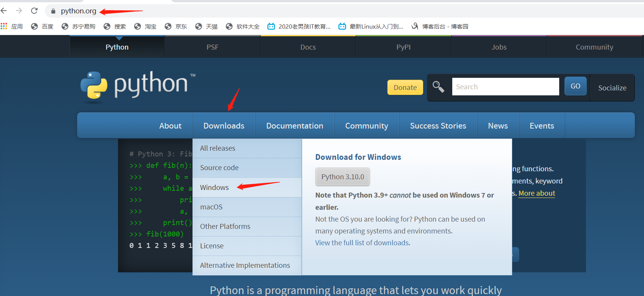Choose Windows from Downloads menu

click(247, 187)
